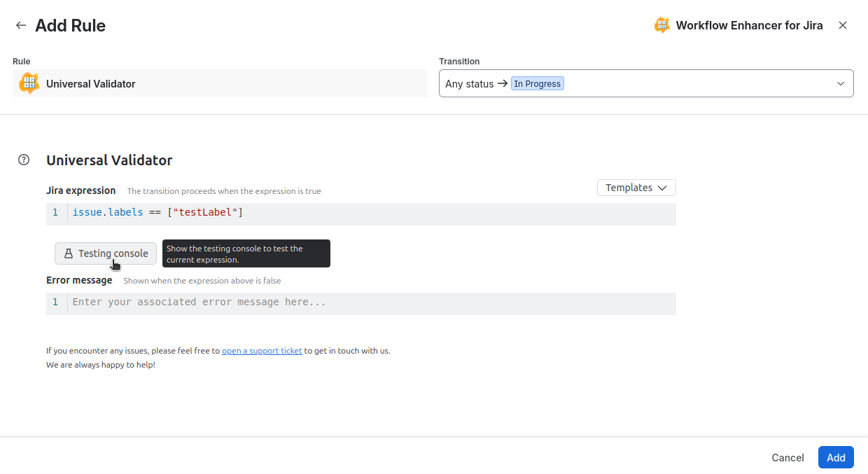The image size is (868, 474).
Task: Follow the open a support ticket link
Action: click(262, 351)
